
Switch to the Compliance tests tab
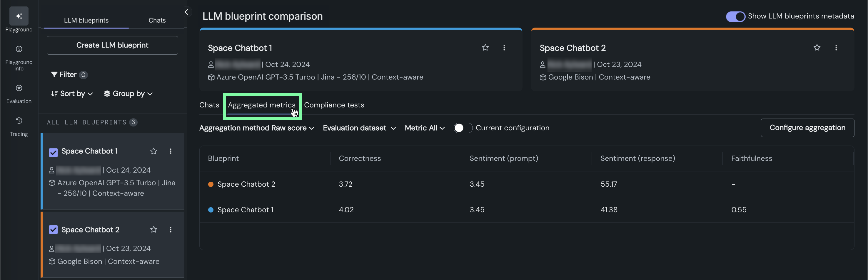334,105
